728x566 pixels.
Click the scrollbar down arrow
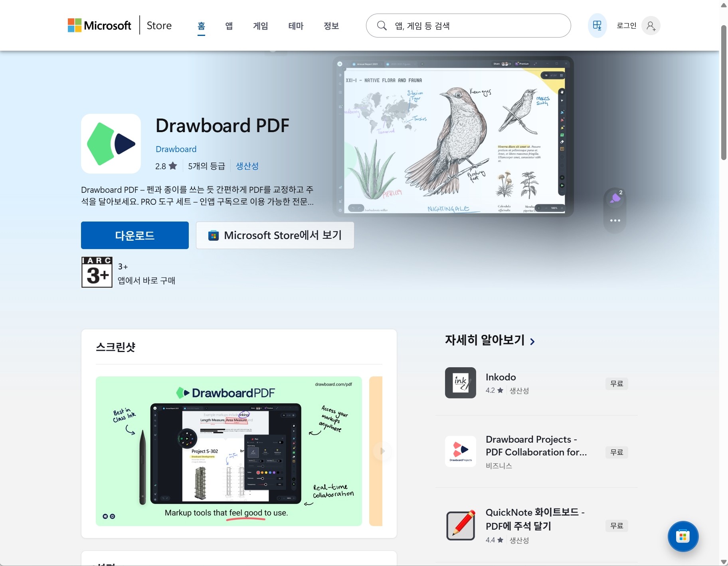point(724,562)
